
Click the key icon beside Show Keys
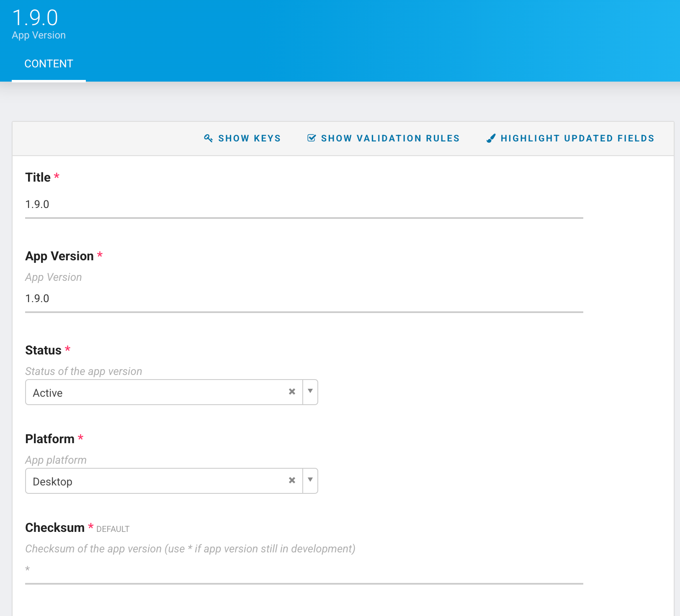[x=208, y=138]
